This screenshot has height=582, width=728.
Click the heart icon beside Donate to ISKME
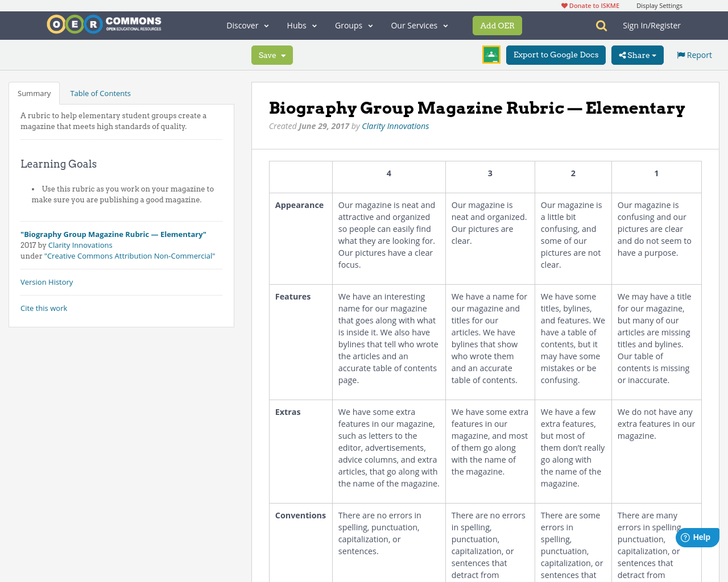(x=564, y=5)
